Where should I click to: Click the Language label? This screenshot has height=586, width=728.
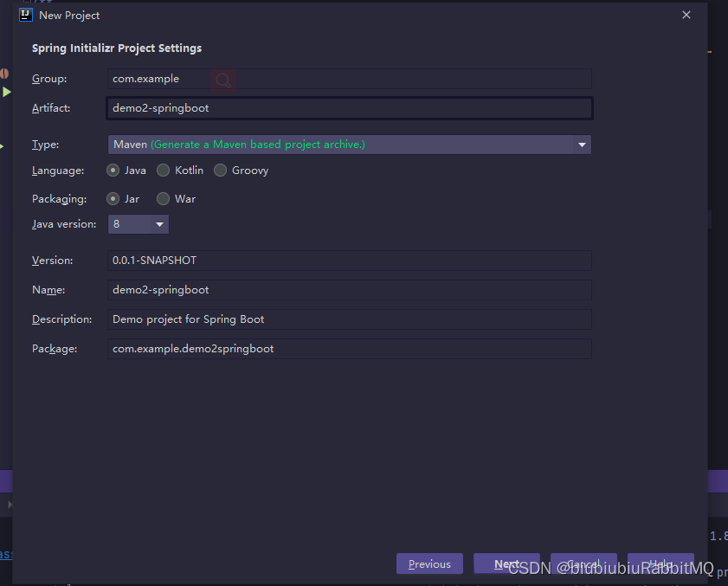[x=58, y=171]
